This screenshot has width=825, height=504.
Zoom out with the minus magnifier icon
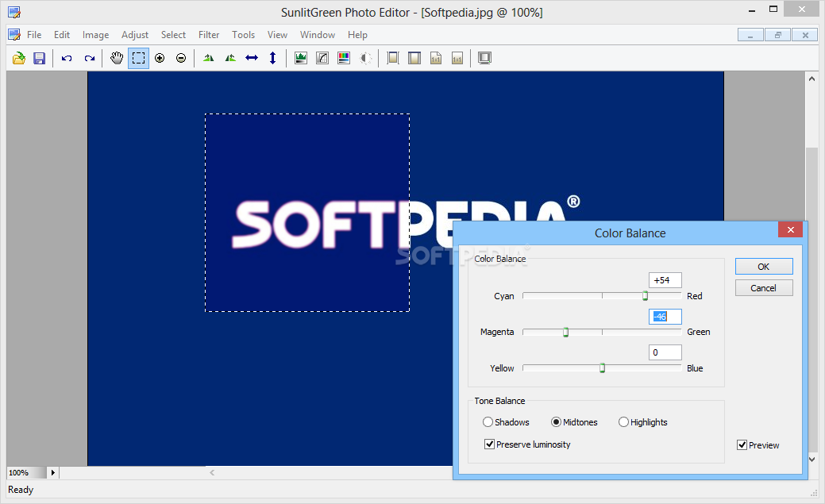pyautogui.click(x=181, y=58)
